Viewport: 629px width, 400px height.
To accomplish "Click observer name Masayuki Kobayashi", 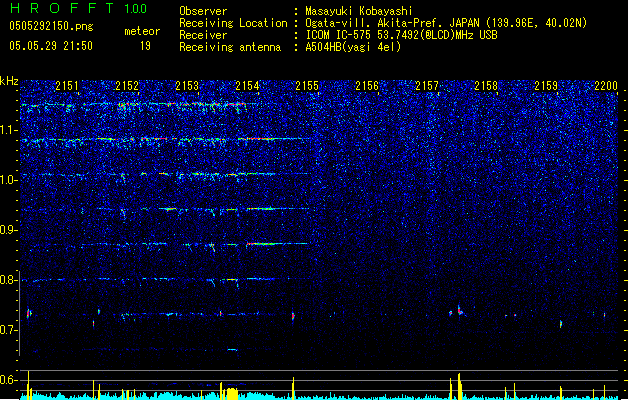I will click(x=359, y=11).
